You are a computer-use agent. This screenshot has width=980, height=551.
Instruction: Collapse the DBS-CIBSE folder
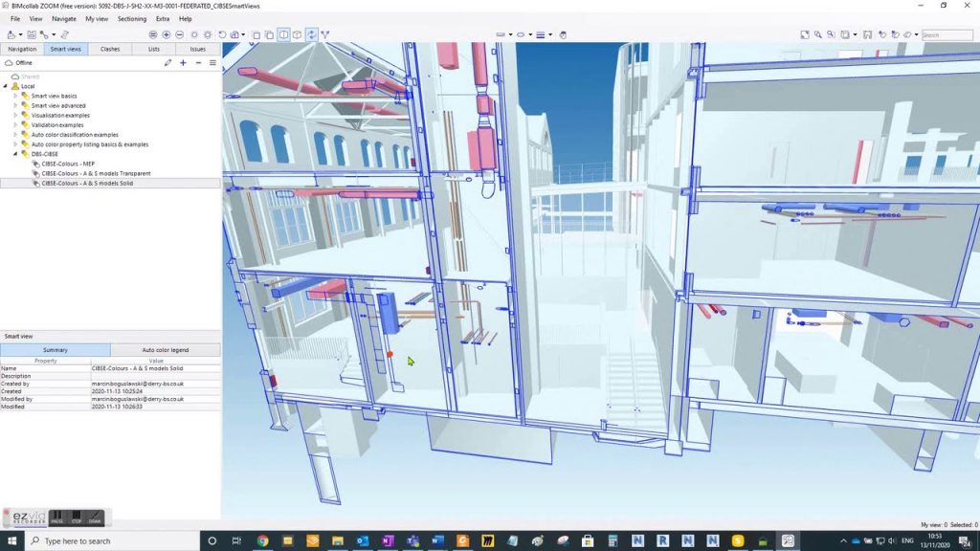[15, 154]
